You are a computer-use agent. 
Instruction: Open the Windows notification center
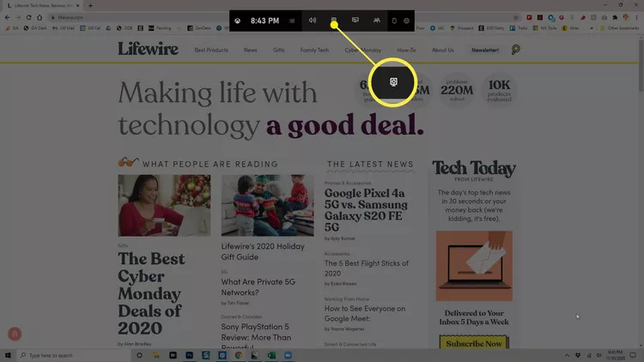[x=633, y=355]
